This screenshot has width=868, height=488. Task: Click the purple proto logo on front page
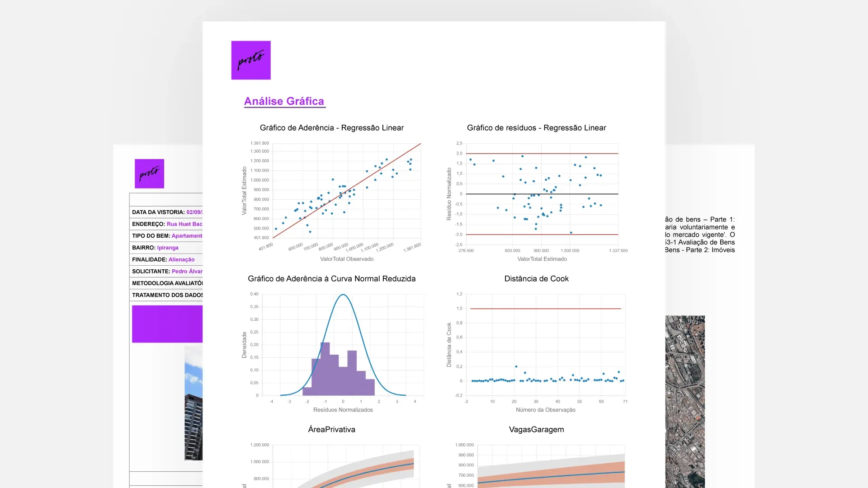tap(251, 60)
